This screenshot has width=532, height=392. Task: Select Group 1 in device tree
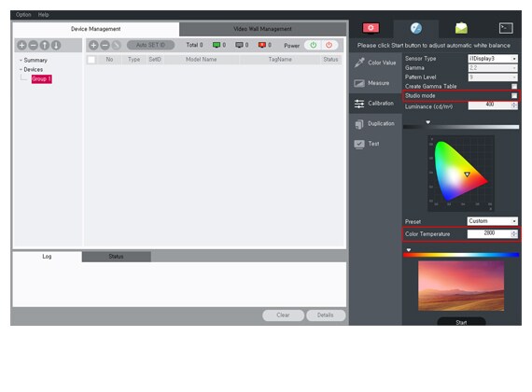coord(41,79)
